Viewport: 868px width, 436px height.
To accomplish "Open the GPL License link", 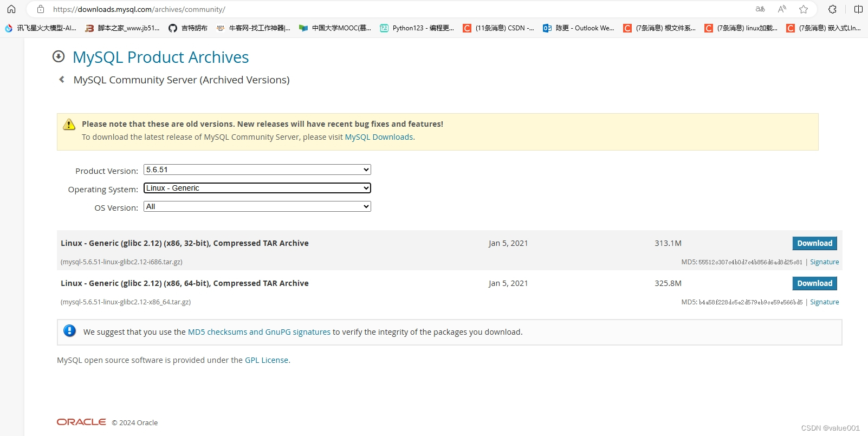I will point(267,360).
